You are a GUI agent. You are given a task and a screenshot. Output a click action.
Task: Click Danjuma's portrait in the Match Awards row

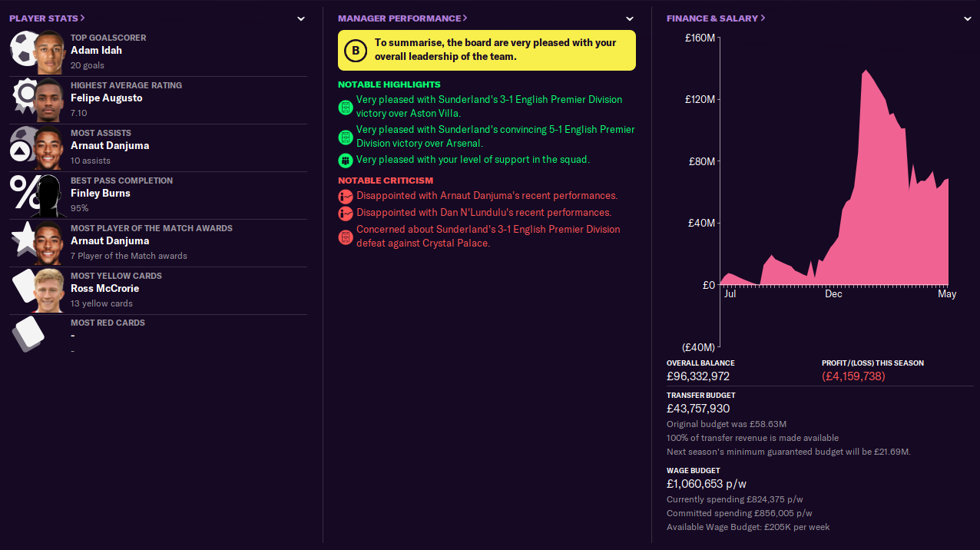pos(48,243)
